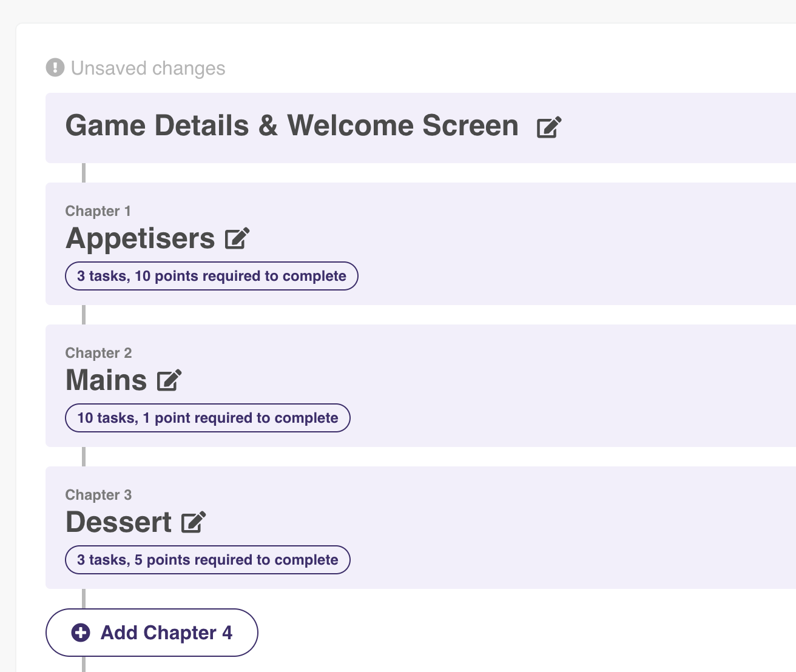Click the Unsaved changes exclamation icon
This screenshot has height=672, width=796.
tap(55, 67)
